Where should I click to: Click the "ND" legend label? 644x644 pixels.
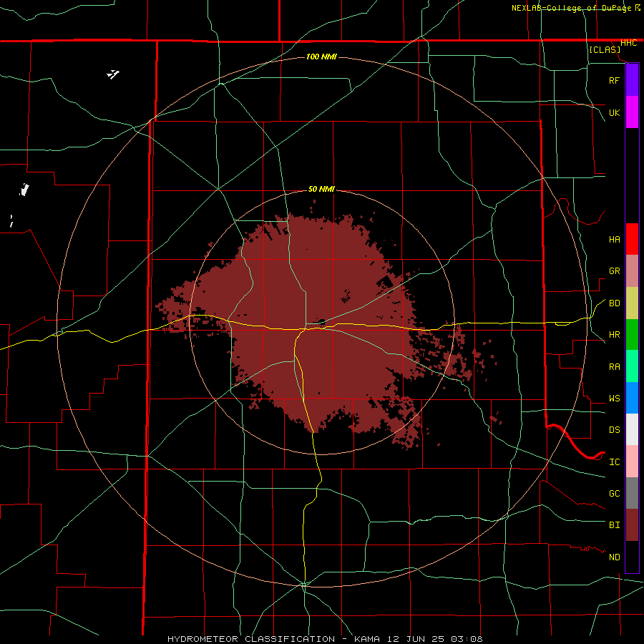614,557
